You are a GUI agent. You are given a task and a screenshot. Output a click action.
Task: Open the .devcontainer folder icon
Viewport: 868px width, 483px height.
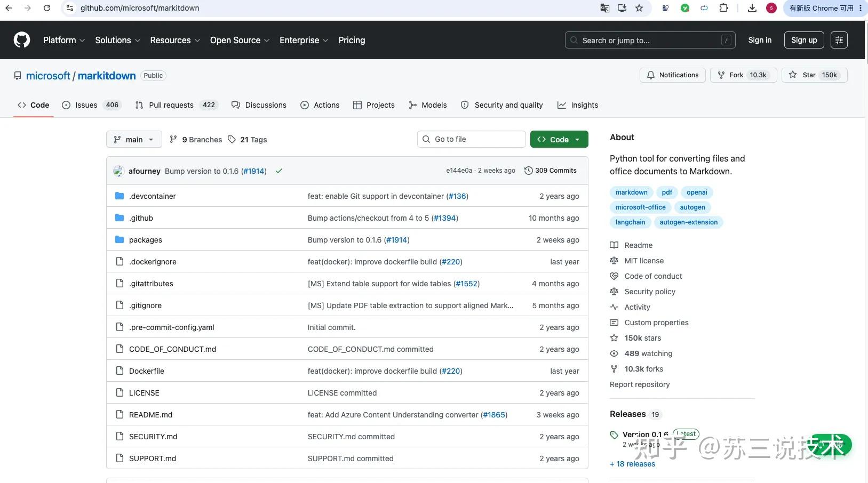[120, 196]
